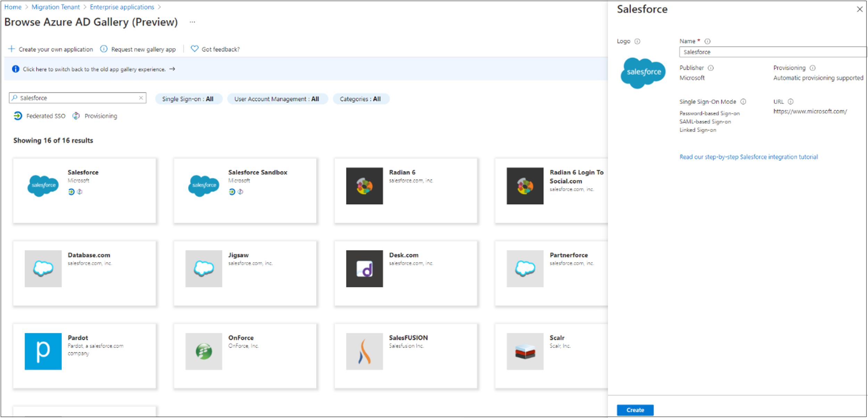Select the Desk.com card title

404,255
